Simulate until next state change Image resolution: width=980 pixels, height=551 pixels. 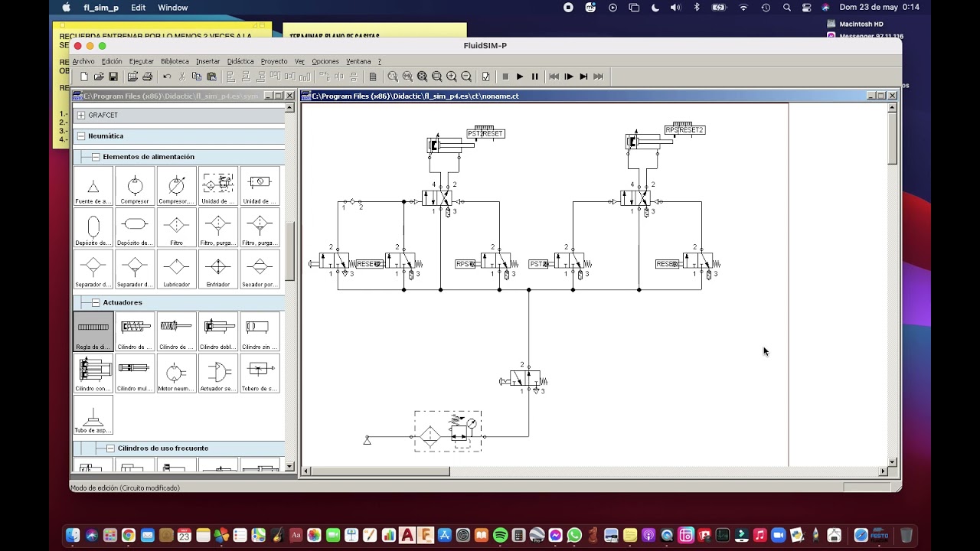point(583,77)
